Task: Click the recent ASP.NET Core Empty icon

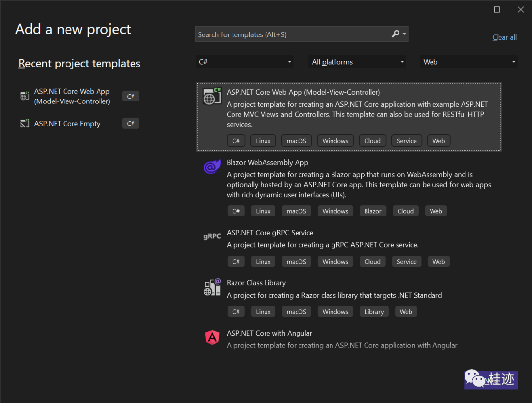Action: click(x=25, y=124)
